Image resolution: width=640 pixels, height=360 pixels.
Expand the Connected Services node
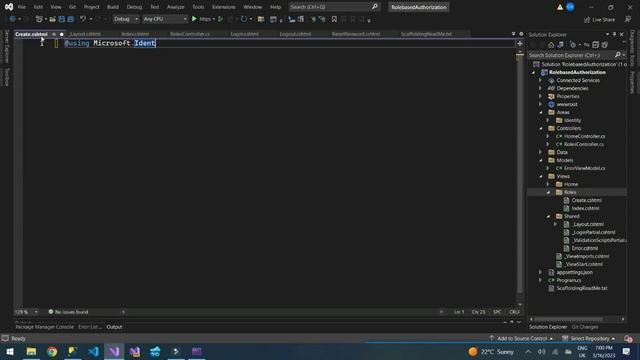(540, 80)
